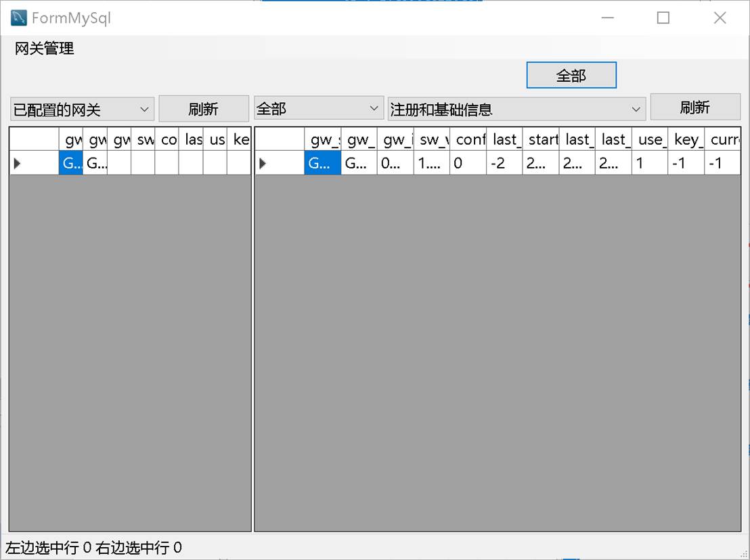The width and height of the screenshot is (750, 560).
Task: Click the conf column header in right grid
Action: point(468,139)
